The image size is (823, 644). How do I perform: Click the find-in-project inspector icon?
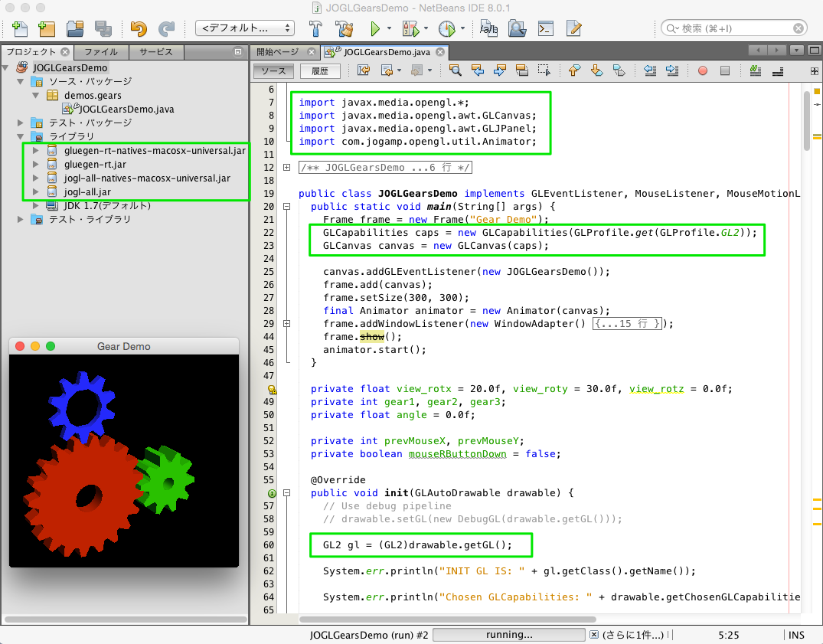(x=517, y=28)
